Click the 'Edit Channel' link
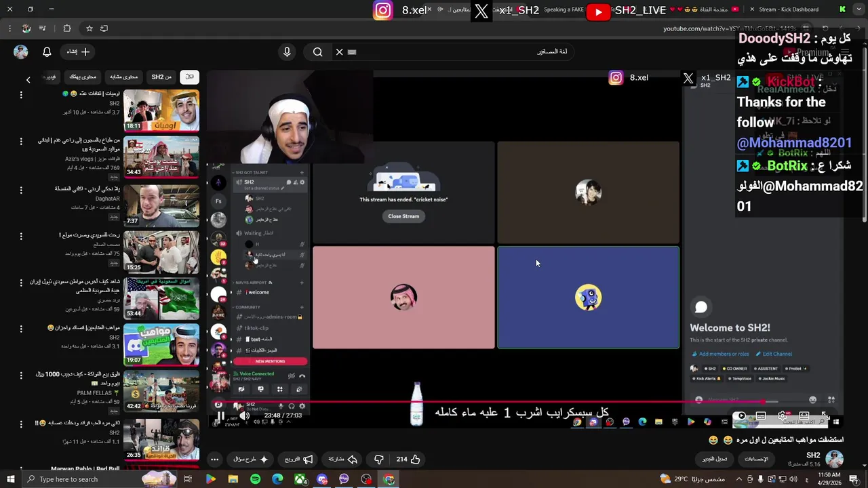This screenshot has width=868, height=488. [x=773, y=354]
